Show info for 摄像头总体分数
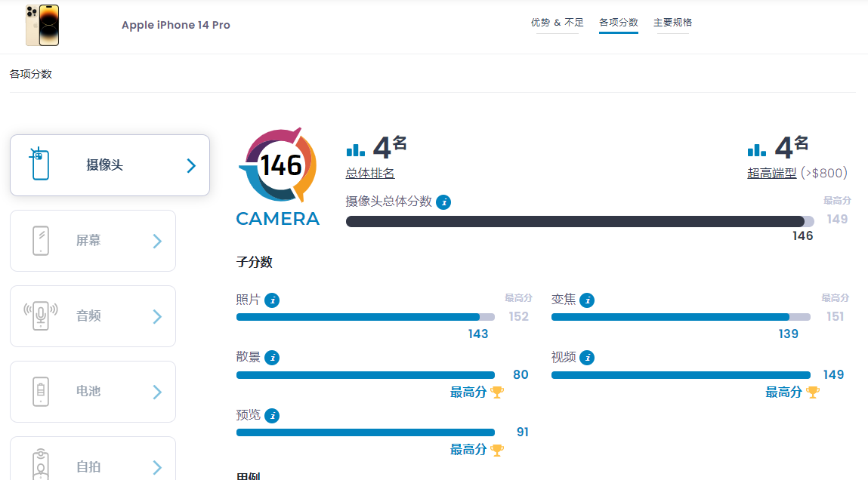 point(443,202)
